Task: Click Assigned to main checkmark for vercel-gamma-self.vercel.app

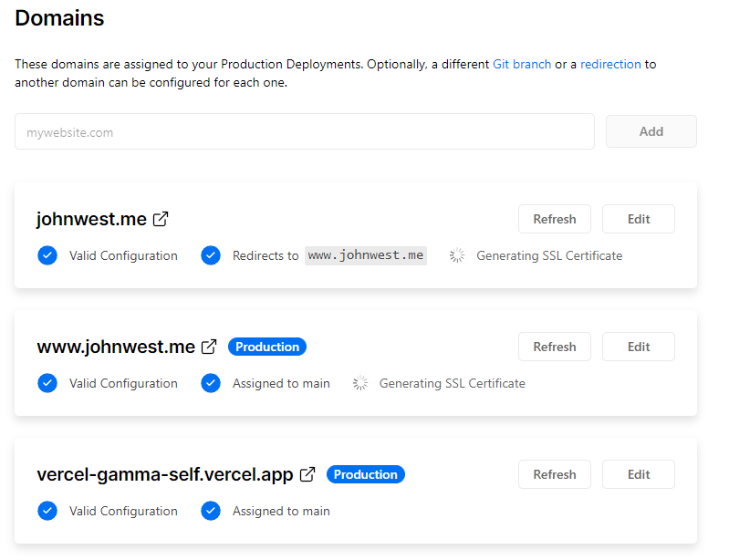Action: pyautogui.click(x=211, y=511)
